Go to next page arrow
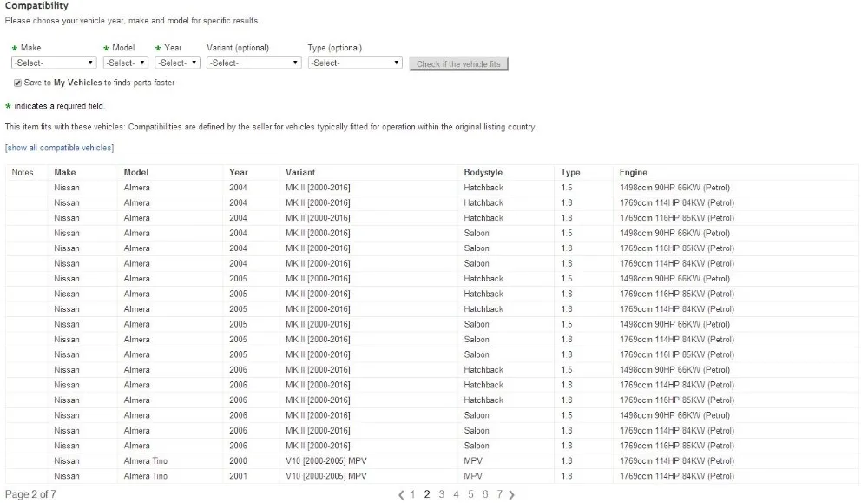Viewport: 868px width, 503px height. click(511, 494)
